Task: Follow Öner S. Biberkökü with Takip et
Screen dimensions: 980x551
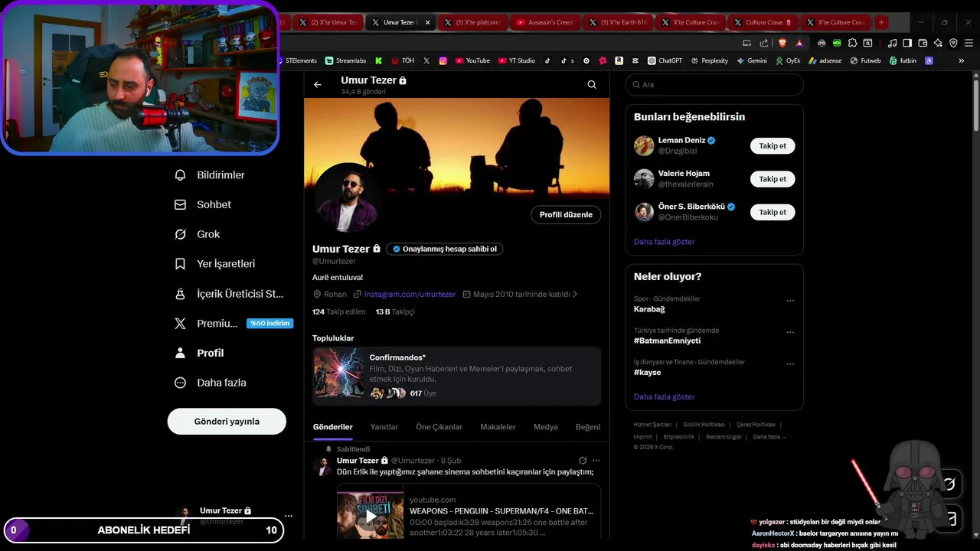Action: click(773, 212)
